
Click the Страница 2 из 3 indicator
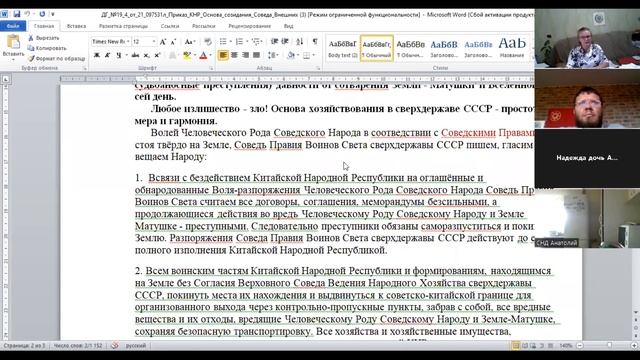tap(25, 346)
